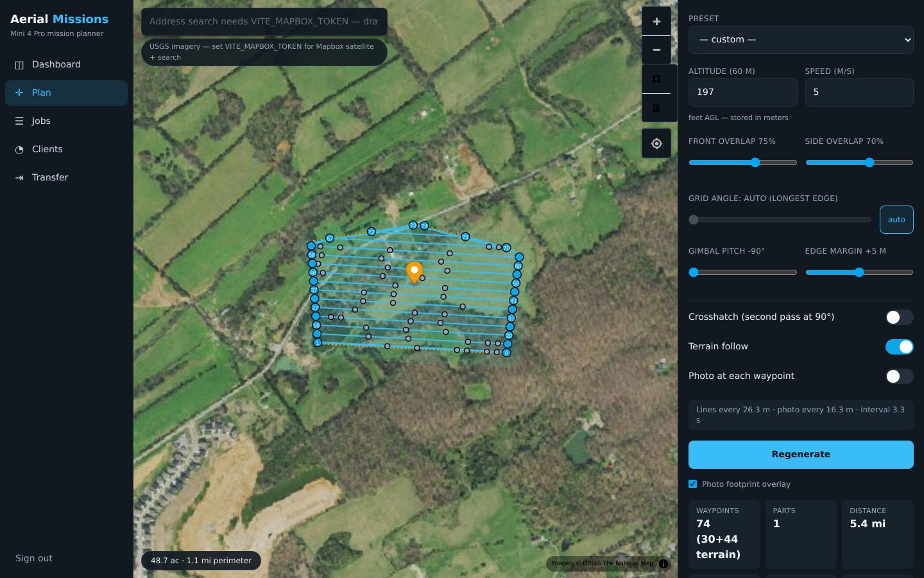Select waypoint 71 on the map
This screenshot has height=578, width=924.
465,236
